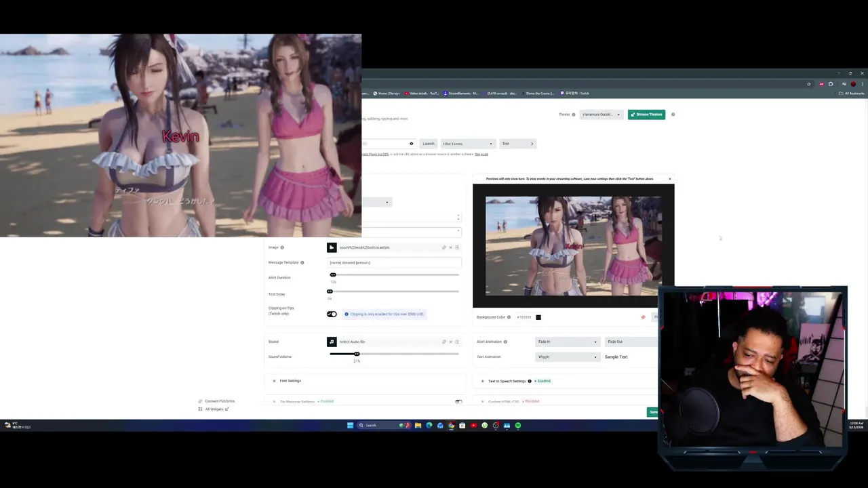
Task: Click the black Background Color swatch
Action: tap(538, 317)
